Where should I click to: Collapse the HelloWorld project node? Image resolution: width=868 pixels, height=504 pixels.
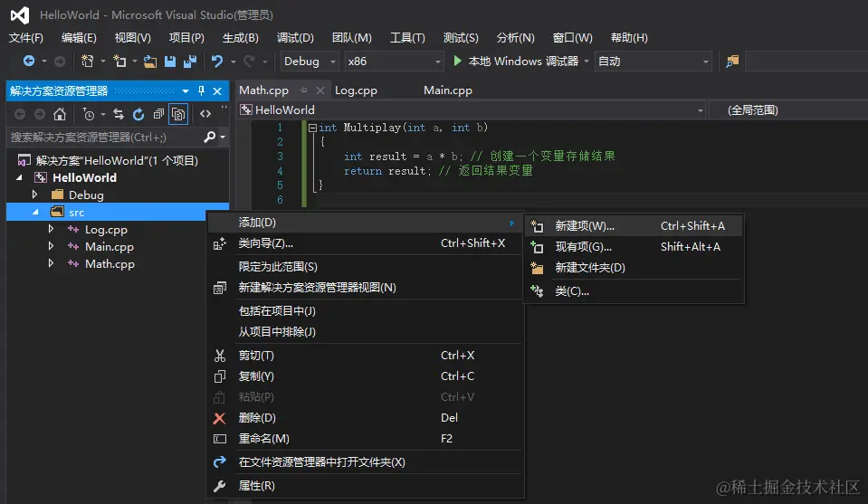[x=19, y=177]
